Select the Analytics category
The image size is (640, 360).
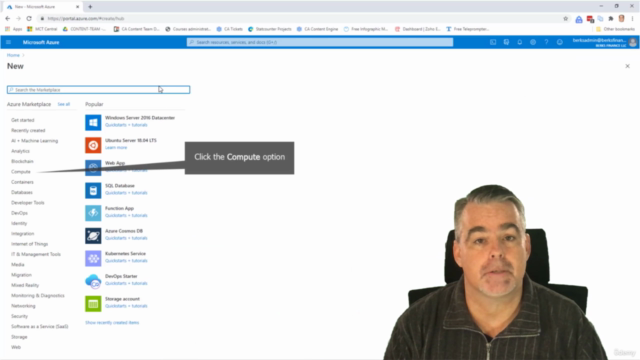(x=20, y=151)
